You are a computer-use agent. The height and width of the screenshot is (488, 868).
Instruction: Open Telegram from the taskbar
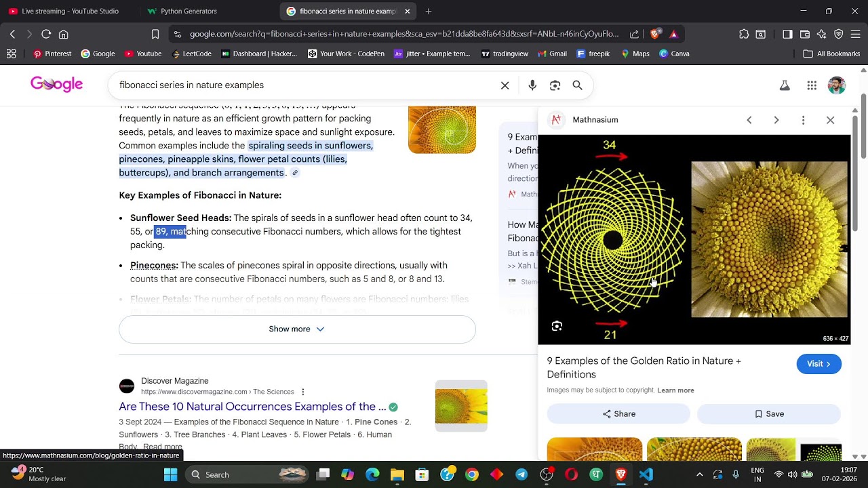[521, 474]
